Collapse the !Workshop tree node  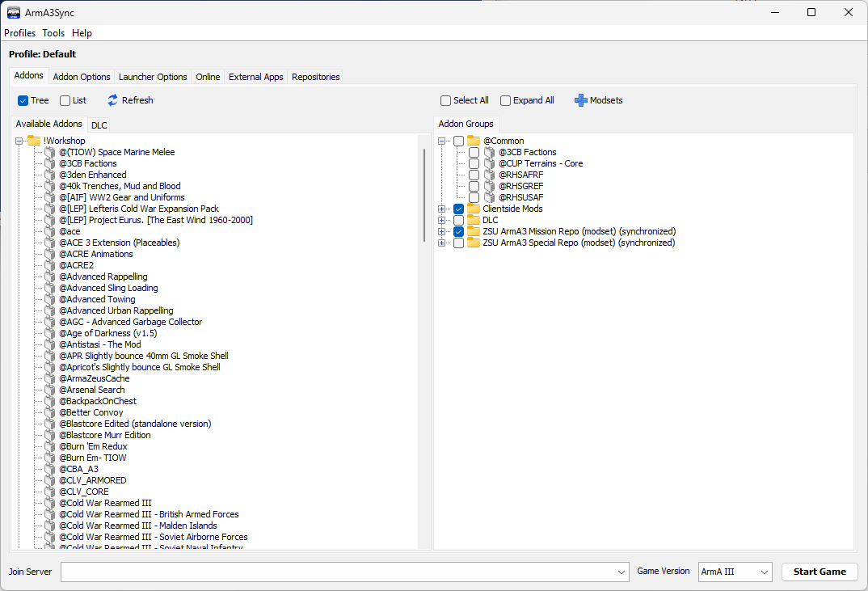pos(19,141)
